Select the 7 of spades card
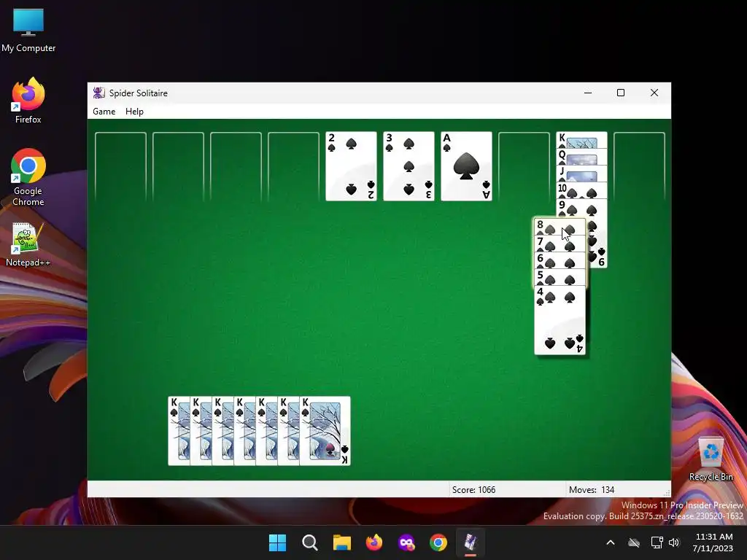This screenshot has height=560, width=747. point(560,244)
